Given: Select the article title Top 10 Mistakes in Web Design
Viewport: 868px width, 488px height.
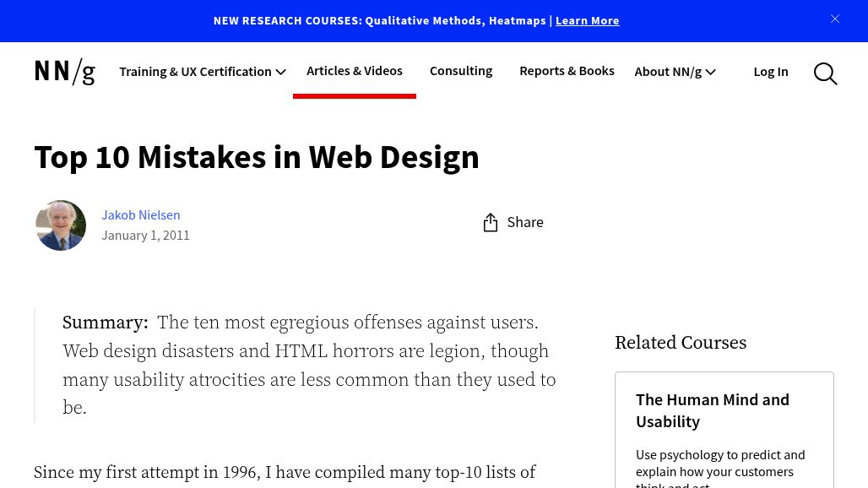Looking at the screenshot, I should tap(257, 156).
